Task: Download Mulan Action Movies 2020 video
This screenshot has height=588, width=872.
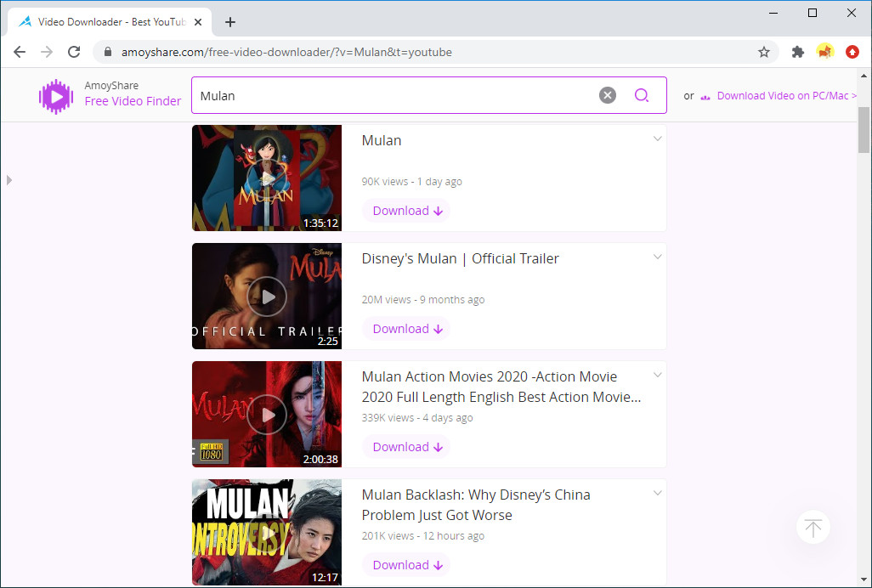Action: click(x=406, y=447)
